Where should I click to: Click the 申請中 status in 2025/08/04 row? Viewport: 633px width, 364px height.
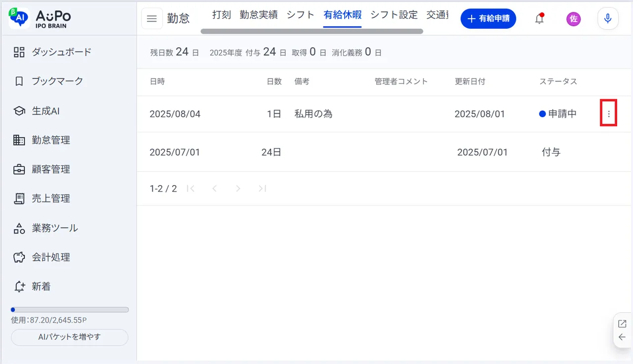558,114
